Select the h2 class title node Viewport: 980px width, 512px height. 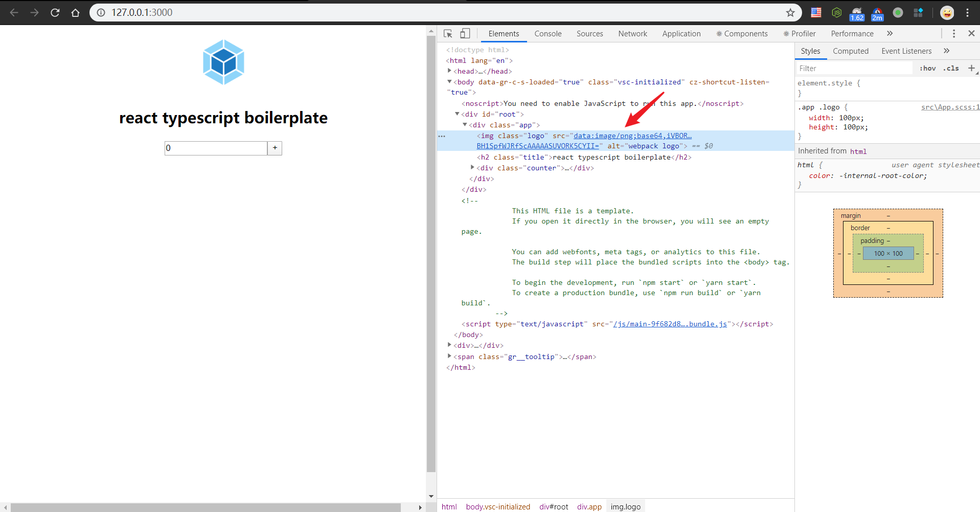(x=584, y=157)
